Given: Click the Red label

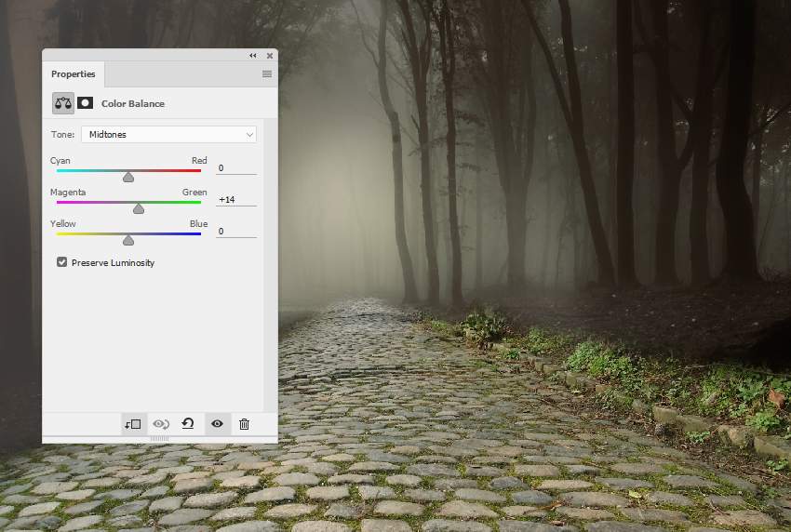Looking at the screenshot, I should [199, 160].
